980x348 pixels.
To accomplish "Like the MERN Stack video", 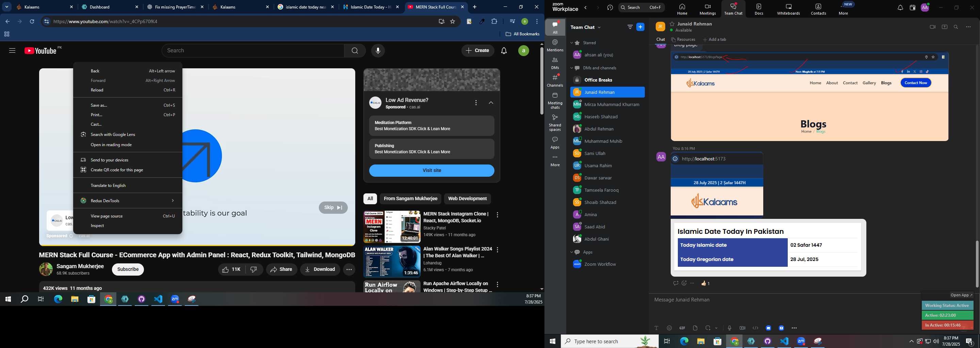I will click(232, 269).
